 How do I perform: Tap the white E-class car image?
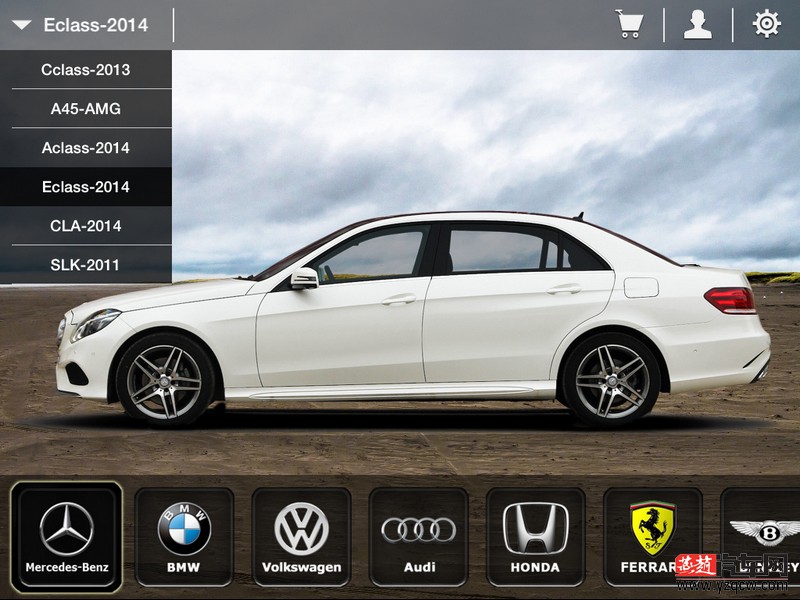tap(413, 319)
